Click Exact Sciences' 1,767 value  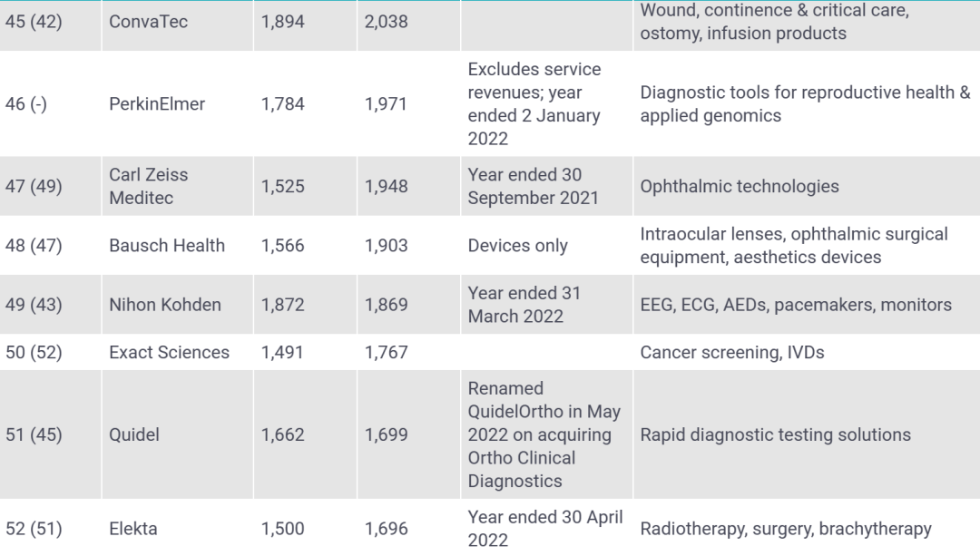387,352
